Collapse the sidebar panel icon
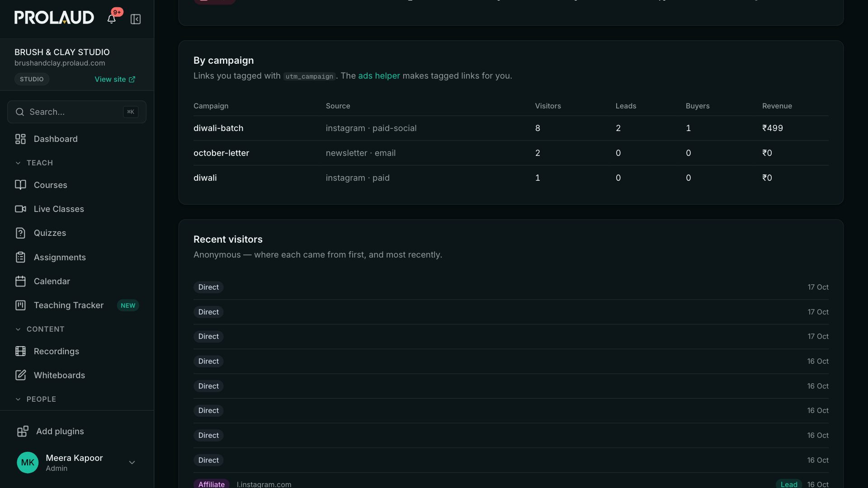The width and height of the screenshot is (868, 488). pos(136,19)
